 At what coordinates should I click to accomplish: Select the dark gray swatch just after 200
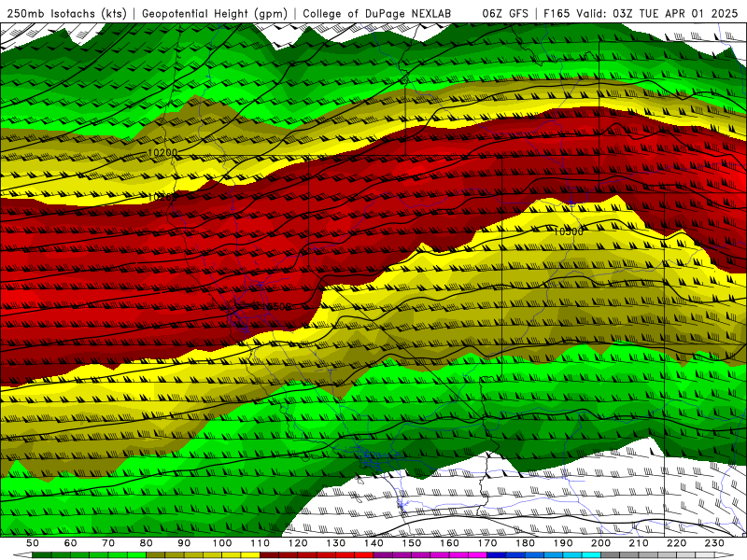point(611,555)
